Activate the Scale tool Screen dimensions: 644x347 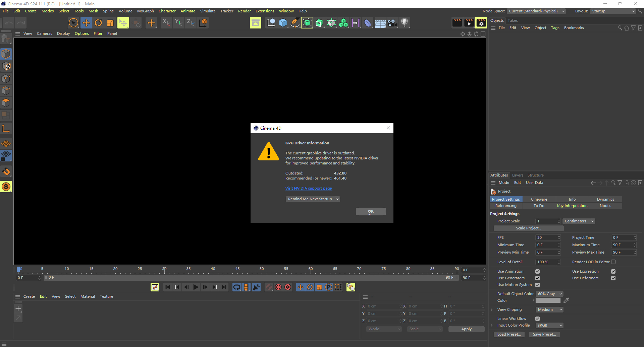pyautogui.click(x=110, y=23)
